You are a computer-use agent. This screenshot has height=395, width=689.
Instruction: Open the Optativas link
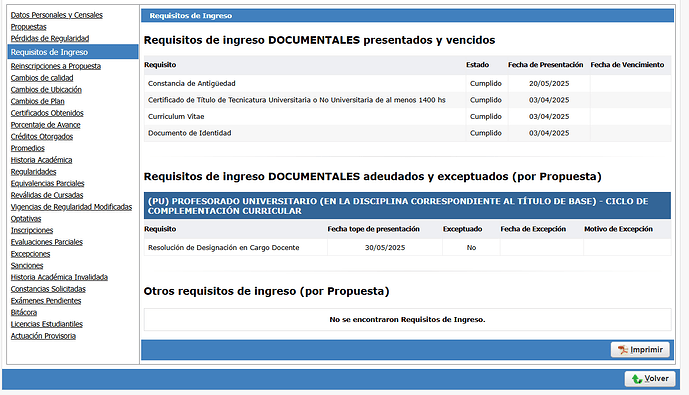tap(26, 219)
